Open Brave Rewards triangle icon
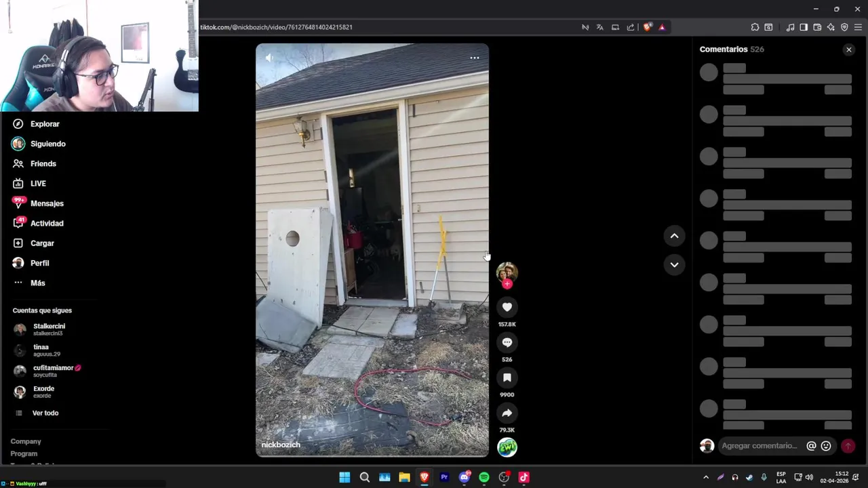868x488 pixels. click(662, 27)
